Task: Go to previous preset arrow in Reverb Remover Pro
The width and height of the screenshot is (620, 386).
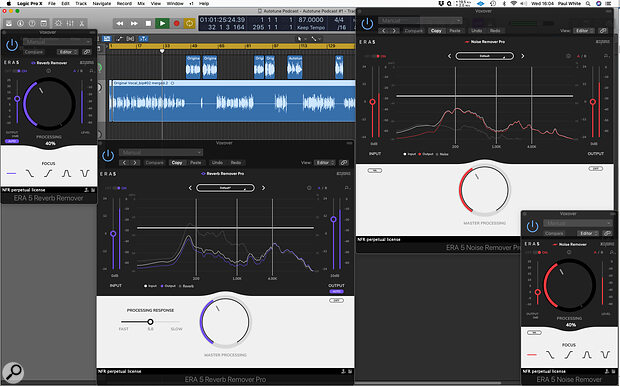Action: pos(190,188)
